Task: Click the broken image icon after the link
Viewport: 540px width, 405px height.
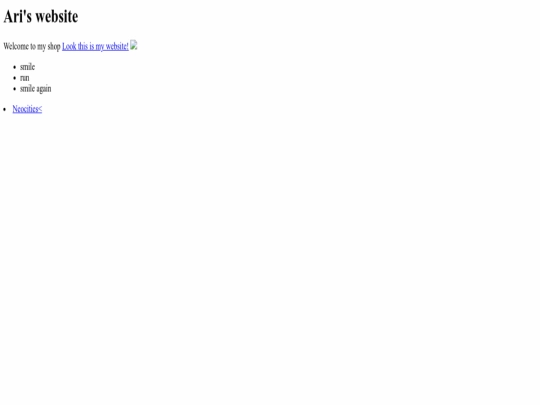Action: pos(134,45)
